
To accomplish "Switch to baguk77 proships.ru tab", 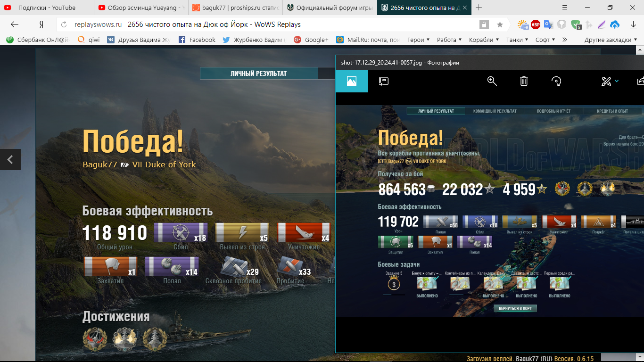I will tap(235, 8).
